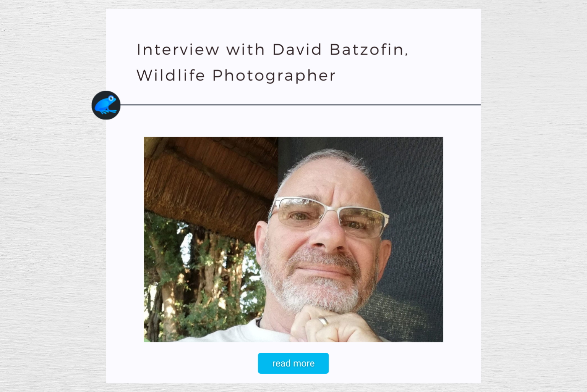Open the portrait photo of David Batzofin
This screenshot has height=392, width=587.
(293, 239)
